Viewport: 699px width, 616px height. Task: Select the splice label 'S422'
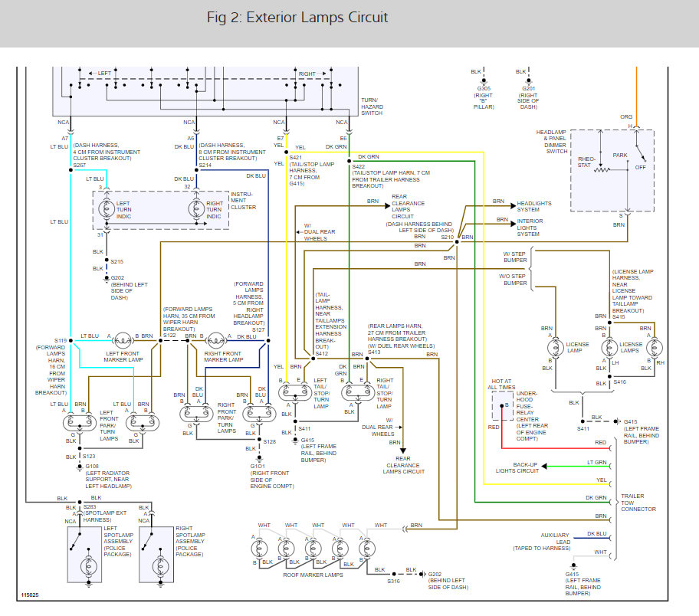(x=359, y=166)
